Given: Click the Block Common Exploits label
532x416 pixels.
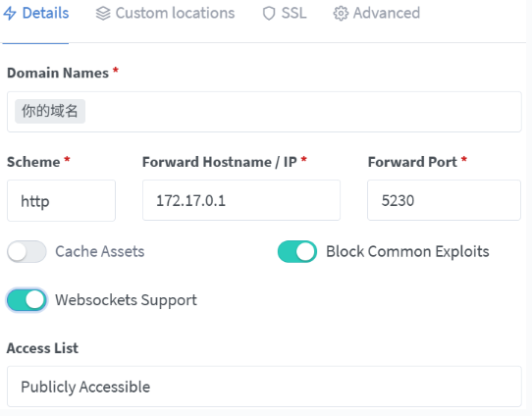Looking at the screenshot, I should [407, 252].
